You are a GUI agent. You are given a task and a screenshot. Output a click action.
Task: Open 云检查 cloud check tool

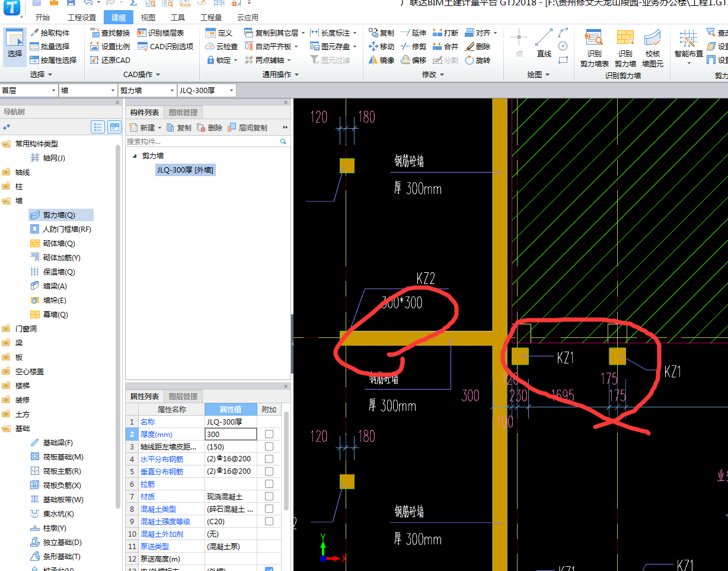click(222, 46)
